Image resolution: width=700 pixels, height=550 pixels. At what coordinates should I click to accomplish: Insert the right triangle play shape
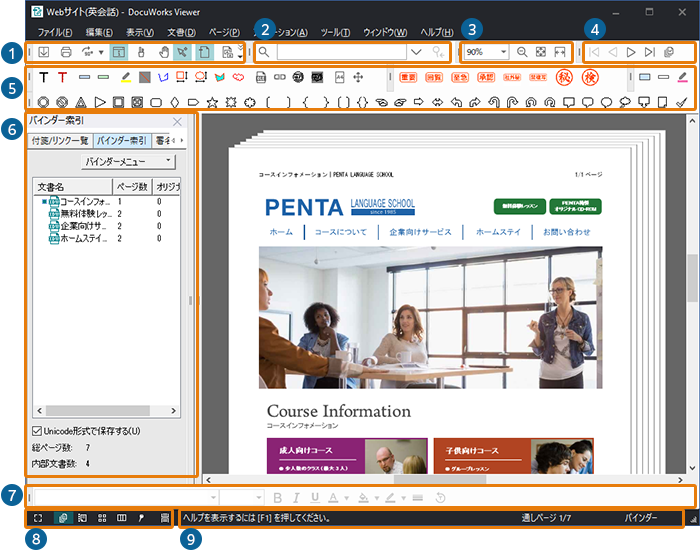(x=100, y=103)
